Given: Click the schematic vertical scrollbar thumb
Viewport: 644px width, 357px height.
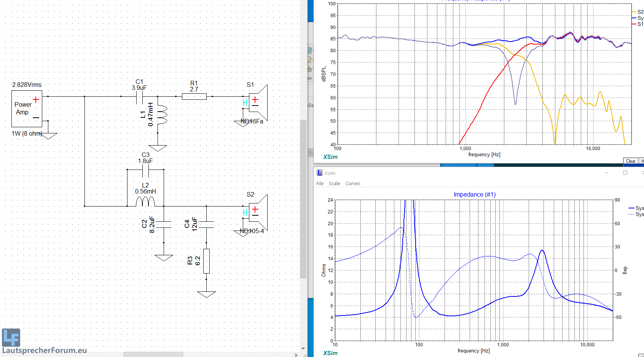Looking at the screenshot, I should 303,198.
